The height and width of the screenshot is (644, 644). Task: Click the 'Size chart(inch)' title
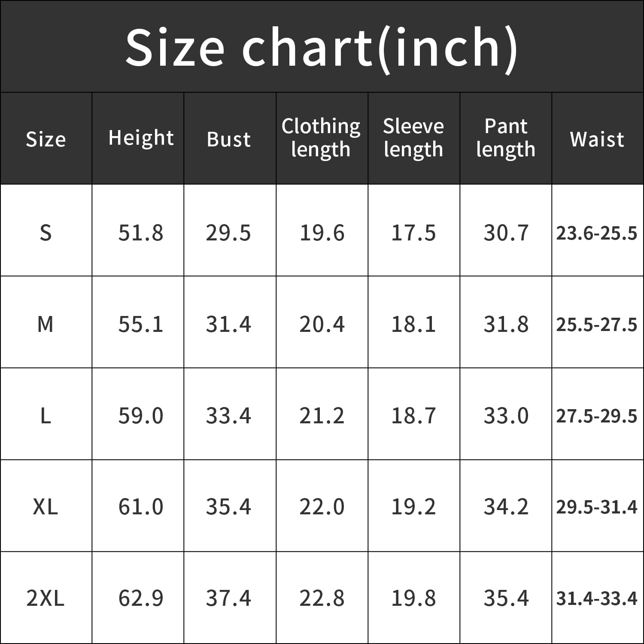(x=322, y=46)
